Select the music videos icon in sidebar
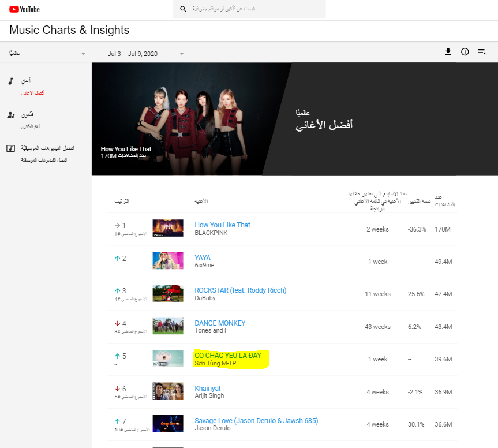Image resolution: width=498 pixels, height=448 pixels. tap(11, 148)
